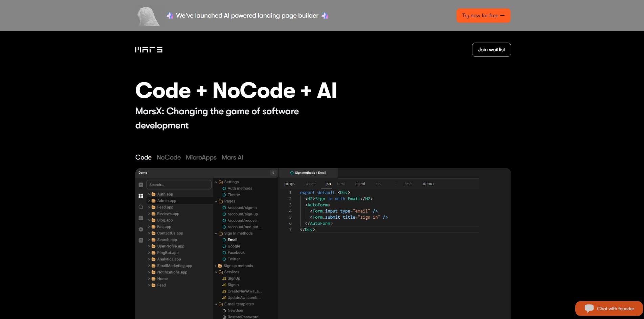Viewport: 644px width, 319px height.
Task: Switch to the NoCode tab
Action: (169, 157)
